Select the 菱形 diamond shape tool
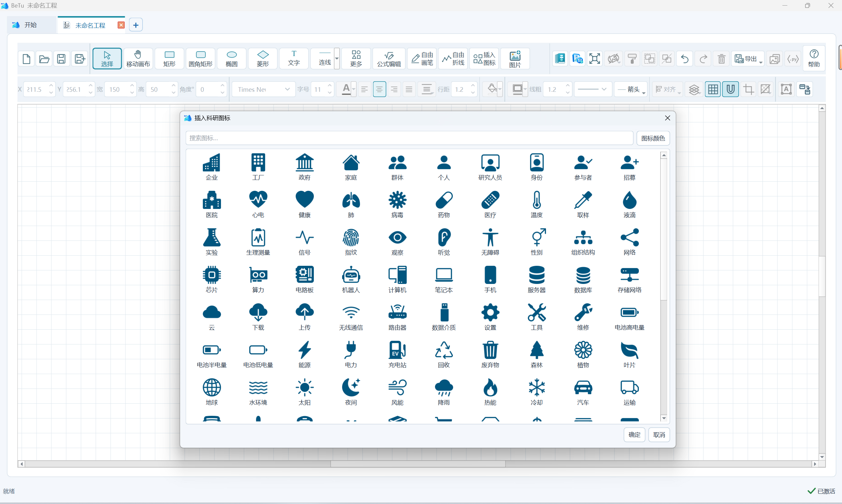The width and height of the screenshot is (842, 504). (x=262, y=59)
